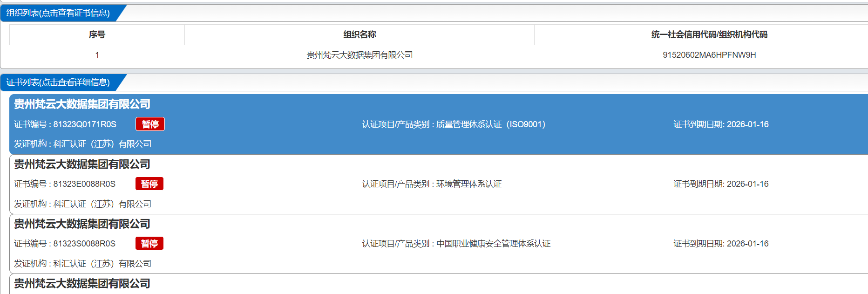
Task: Click the 暂停 badge of certificate 81323S0088R0S
Action: pyautogui.click(x=149, y=244)
